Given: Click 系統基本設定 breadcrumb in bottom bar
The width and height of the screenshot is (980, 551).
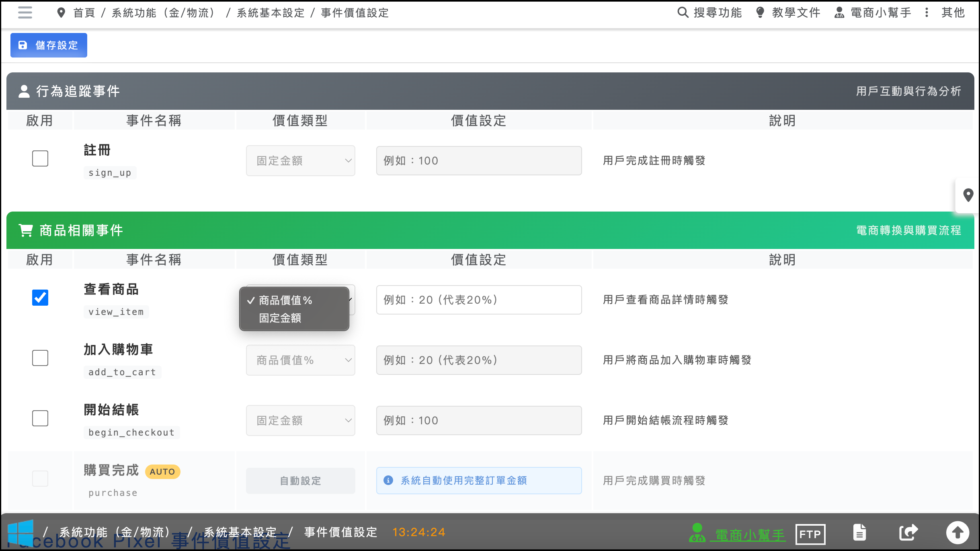Looking at the screenshot, I should [x=240, y=532].
